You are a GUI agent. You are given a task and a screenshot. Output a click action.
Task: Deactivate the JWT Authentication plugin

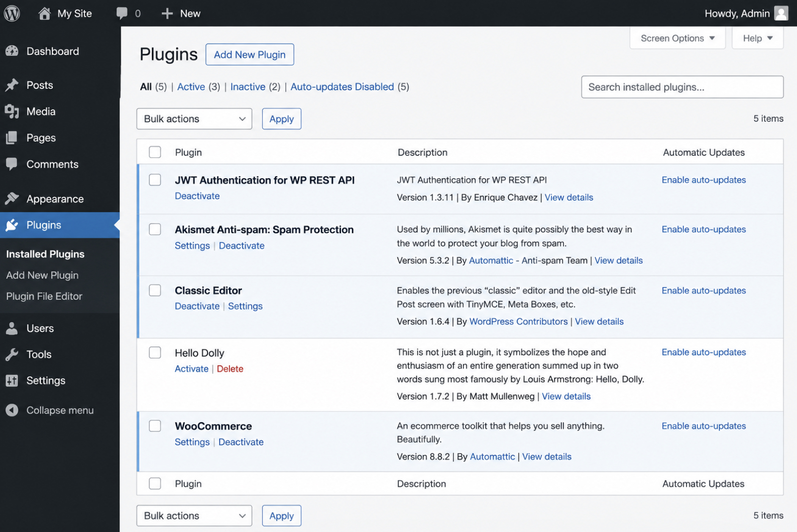pyautogui.click(x=197, y=196)
